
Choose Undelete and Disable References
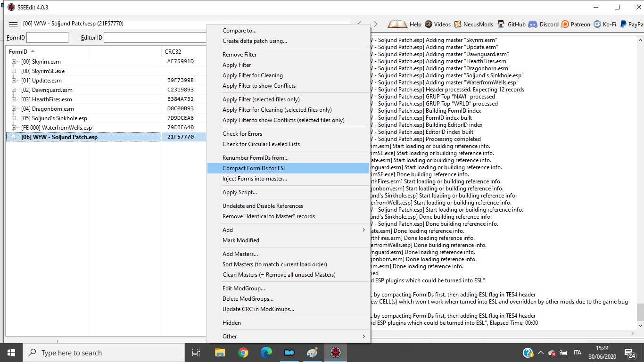[x=288, y=206]
